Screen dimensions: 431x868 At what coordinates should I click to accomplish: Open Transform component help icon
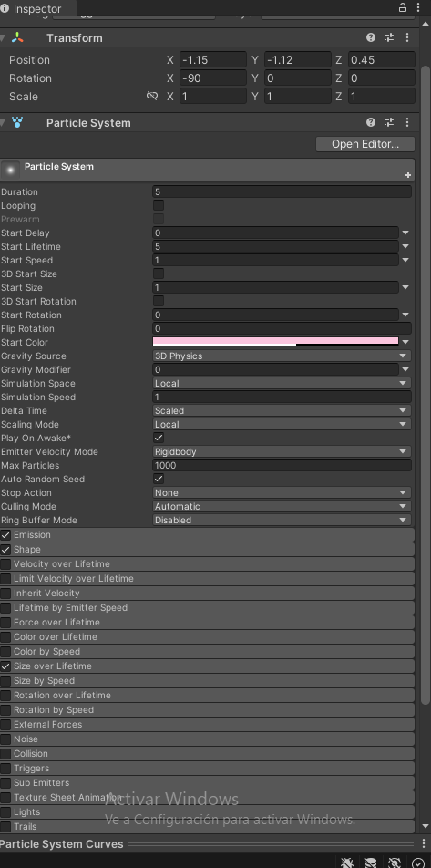pos(371,37)
